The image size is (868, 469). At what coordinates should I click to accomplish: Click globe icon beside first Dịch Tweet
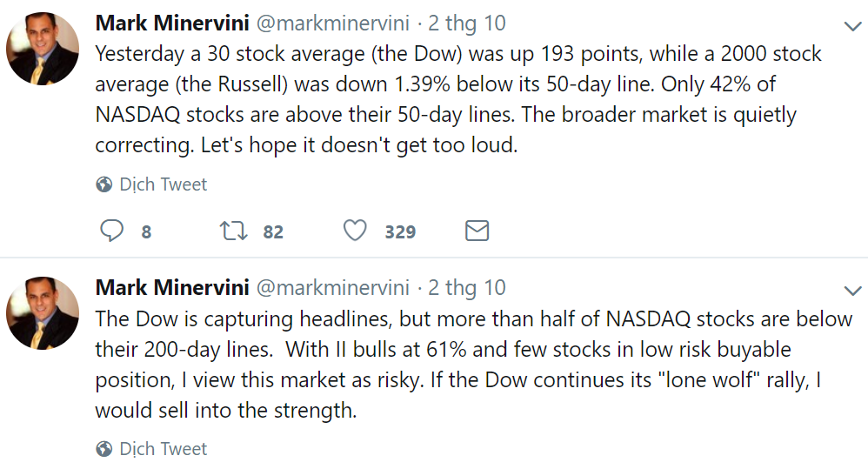click(104, 184)
